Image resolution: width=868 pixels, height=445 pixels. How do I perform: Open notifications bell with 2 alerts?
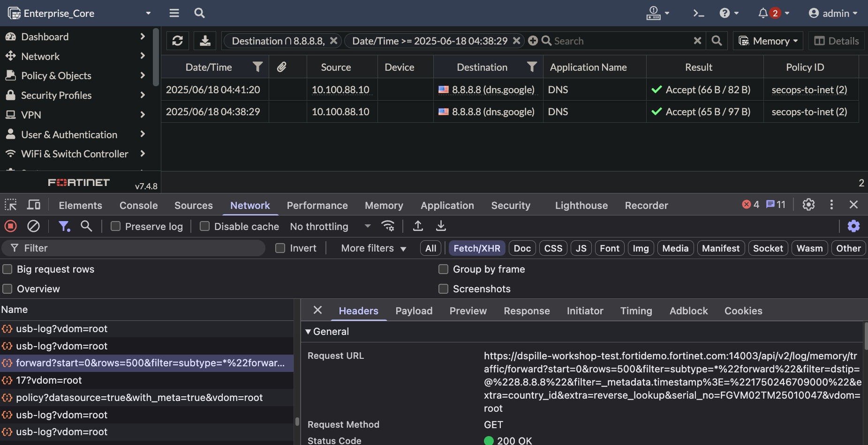[x=773, y=13]
